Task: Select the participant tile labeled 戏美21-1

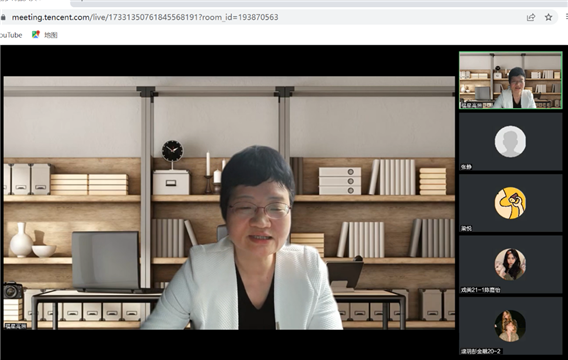Action: pos(510,264)
